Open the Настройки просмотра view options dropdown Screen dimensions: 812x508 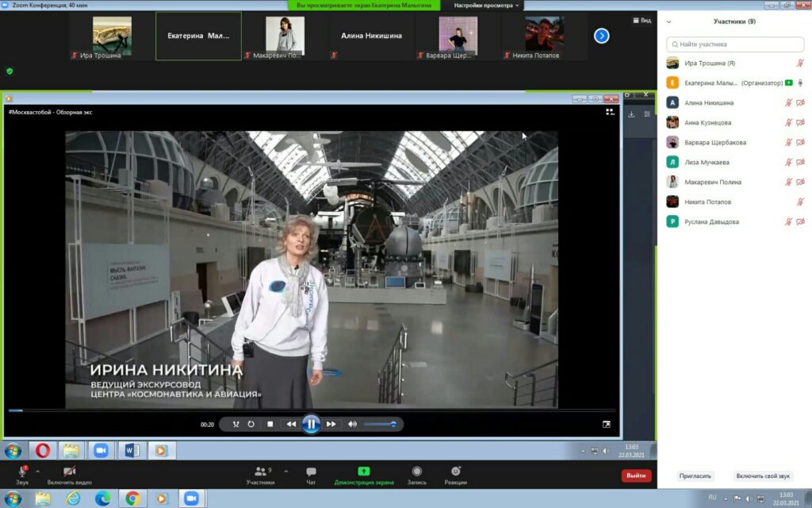pos(486,5)
